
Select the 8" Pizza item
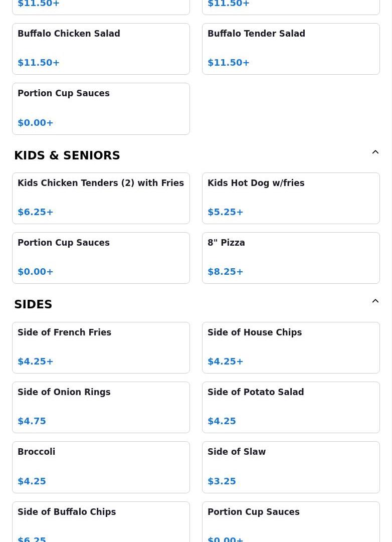click(291, 258)
